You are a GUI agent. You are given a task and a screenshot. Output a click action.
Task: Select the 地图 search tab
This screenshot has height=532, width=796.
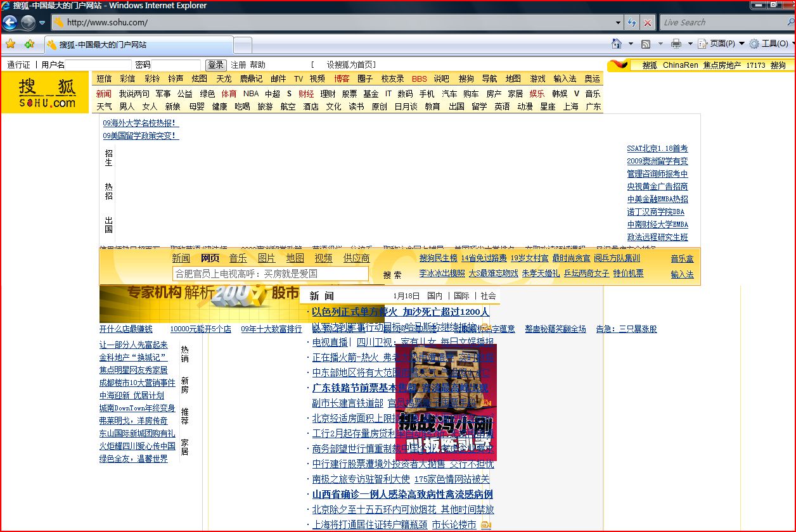pyautogui.click(x=295, y=258)
